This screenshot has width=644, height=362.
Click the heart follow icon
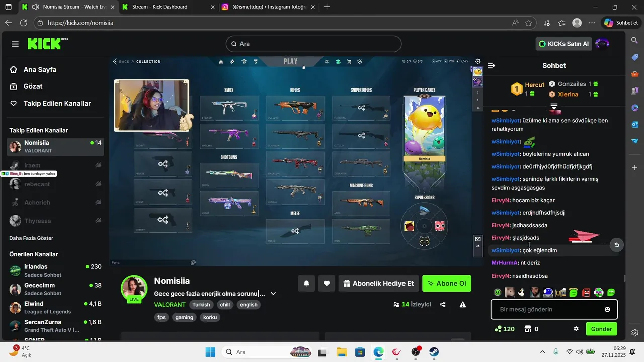(x=327, y=283)
